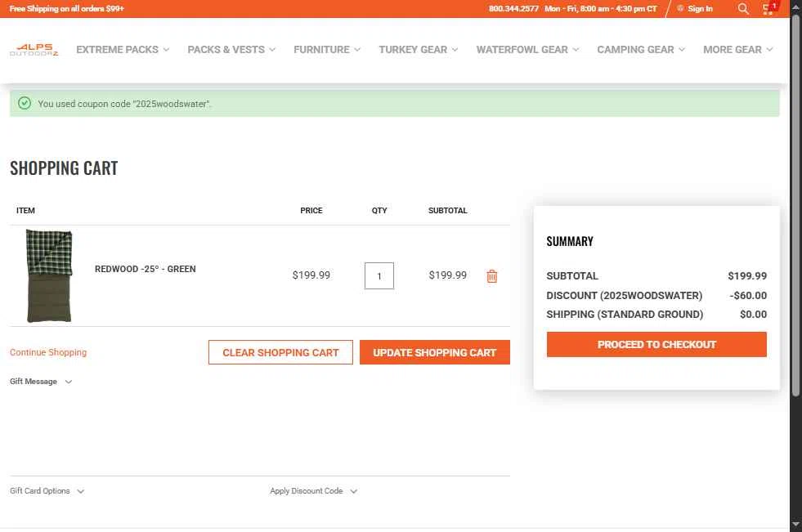Click Clear Shopping Cart button
Viewport: 802px width, 532px height.
point(280,352)
